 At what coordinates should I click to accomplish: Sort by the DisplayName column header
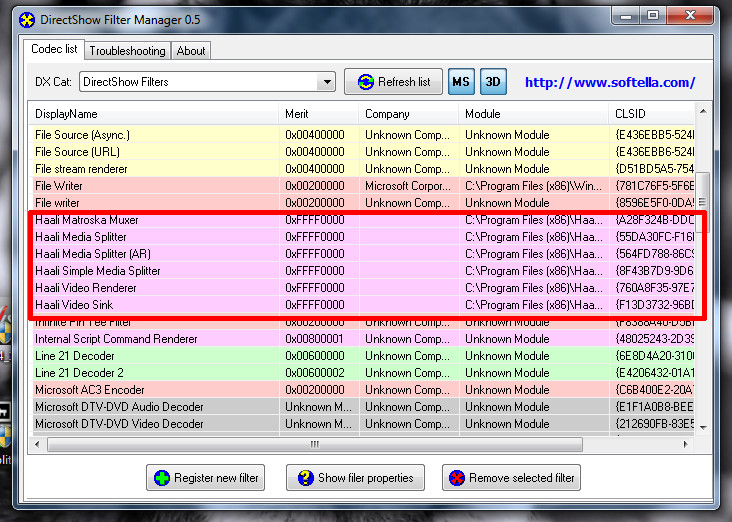pyautogui.click(x=155, y=114)
